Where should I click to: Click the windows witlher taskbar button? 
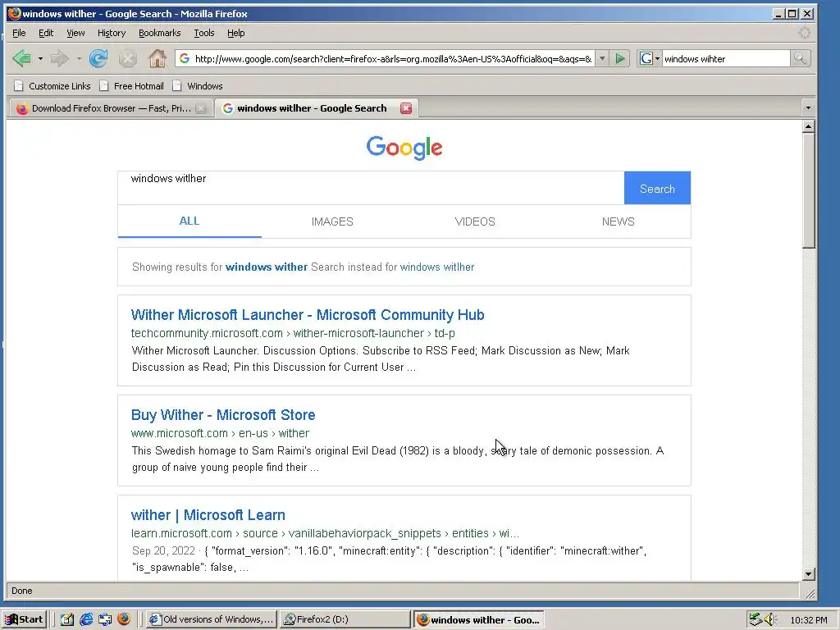pyautogui.click(x=479, y=619)
